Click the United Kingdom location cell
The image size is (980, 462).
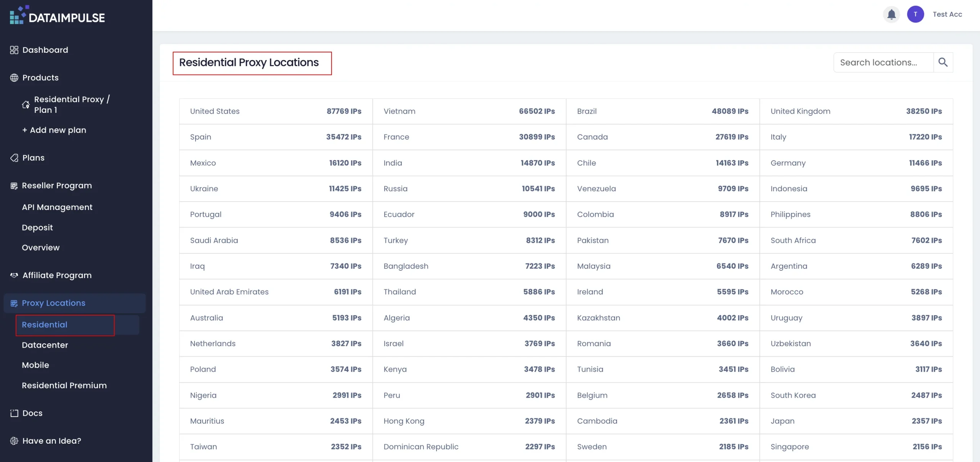point(856,111)
